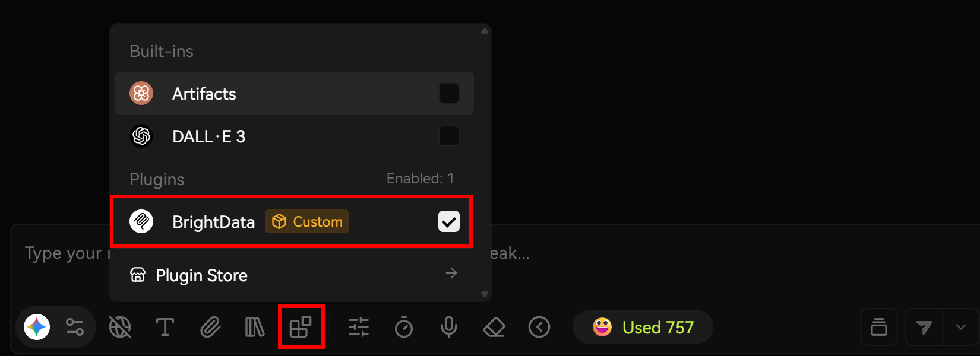
Task: Open the model selector with the Gemini icon
Action: pos(36,327)
